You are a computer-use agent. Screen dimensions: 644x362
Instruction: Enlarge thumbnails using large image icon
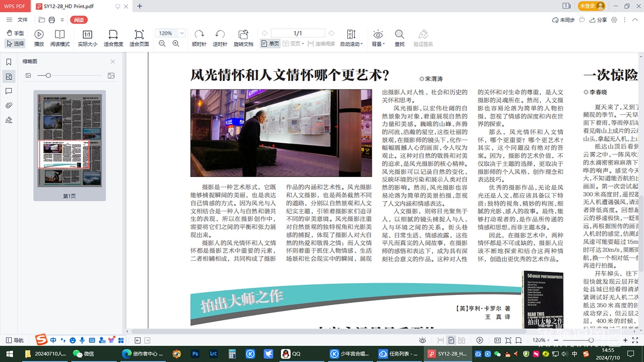pyautogui.click(x=111, y=76)
